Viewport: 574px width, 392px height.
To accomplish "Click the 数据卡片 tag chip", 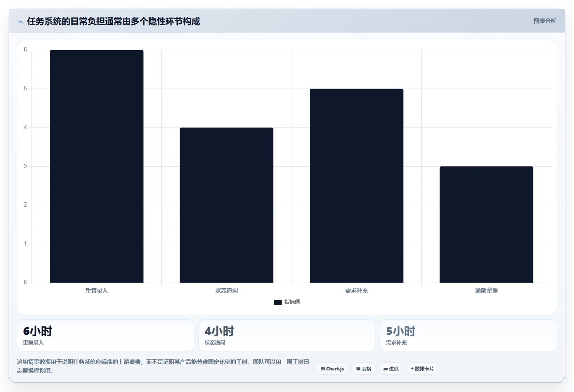I will point(422,369).
